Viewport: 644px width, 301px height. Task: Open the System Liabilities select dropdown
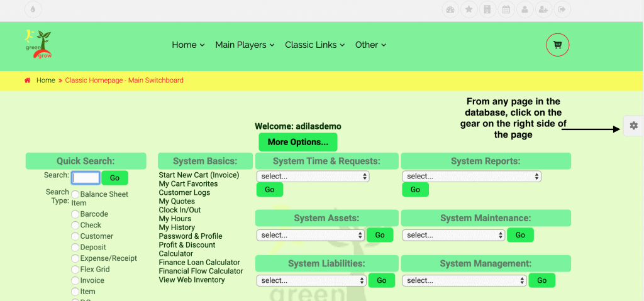point(311,280)
